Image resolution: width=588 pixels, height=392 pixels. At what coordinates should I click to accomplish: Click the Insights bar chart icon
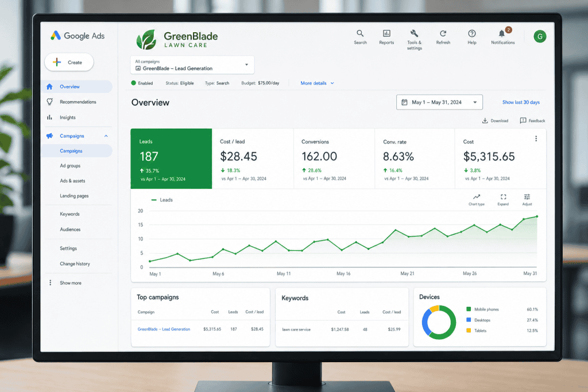tap(49, 117)
